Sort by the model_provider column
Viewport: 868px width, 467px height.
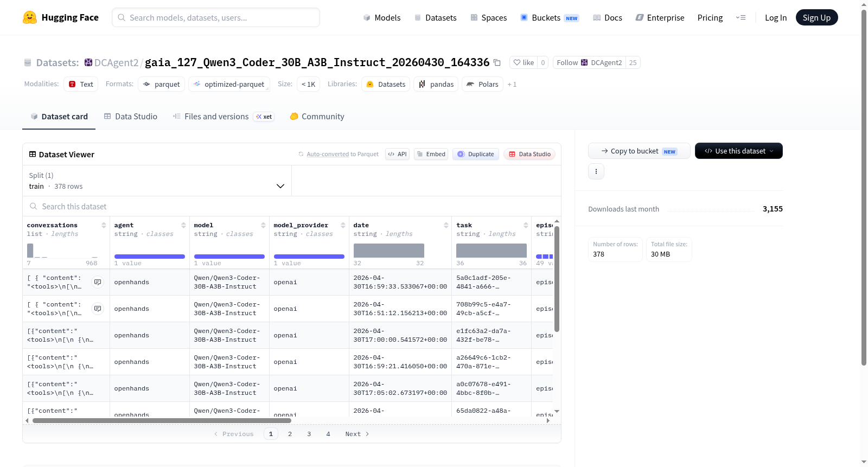[343, 225]
